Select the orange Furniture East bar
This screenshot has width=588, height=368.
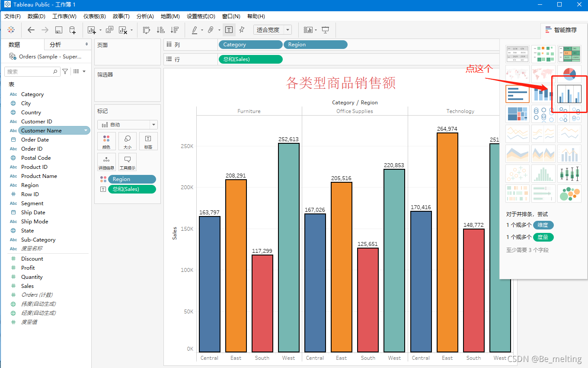click(x=236, y=266)
